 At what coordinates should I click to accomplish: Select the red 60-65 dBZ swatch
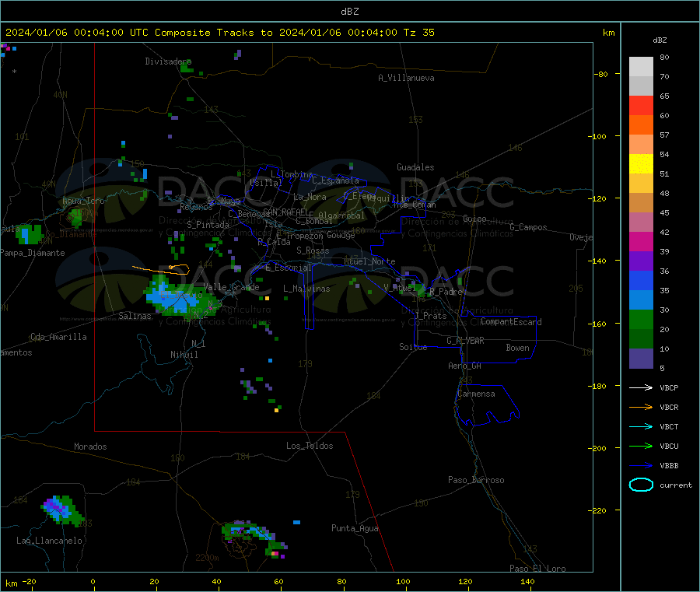point(641,105)
